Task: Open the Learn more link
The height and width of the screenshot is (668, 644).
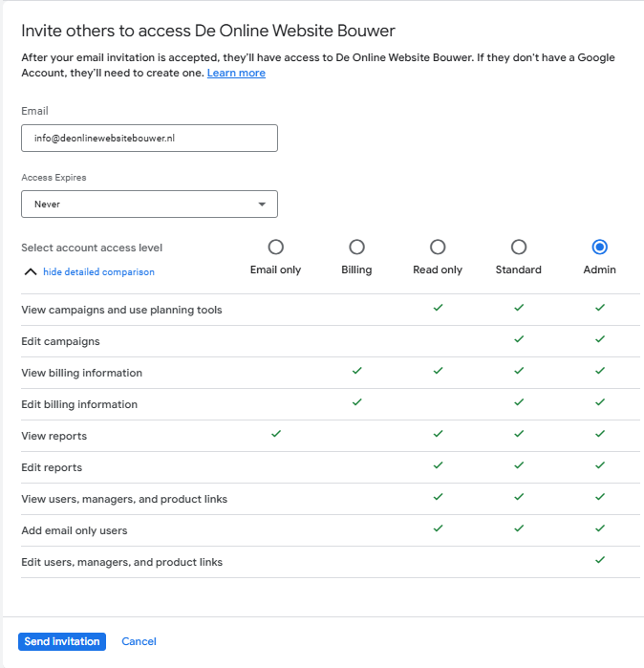Action: 236,73
